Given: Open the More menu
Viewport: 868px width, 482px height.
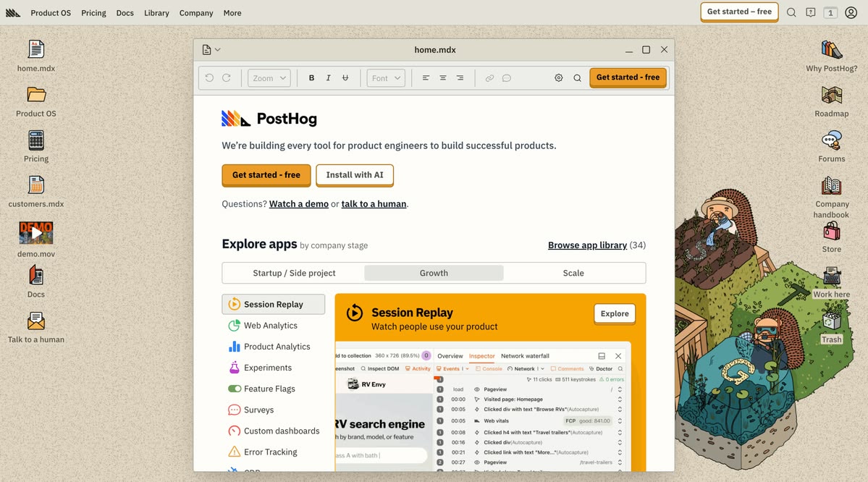Looking at the screenshot, I should 232,13.
